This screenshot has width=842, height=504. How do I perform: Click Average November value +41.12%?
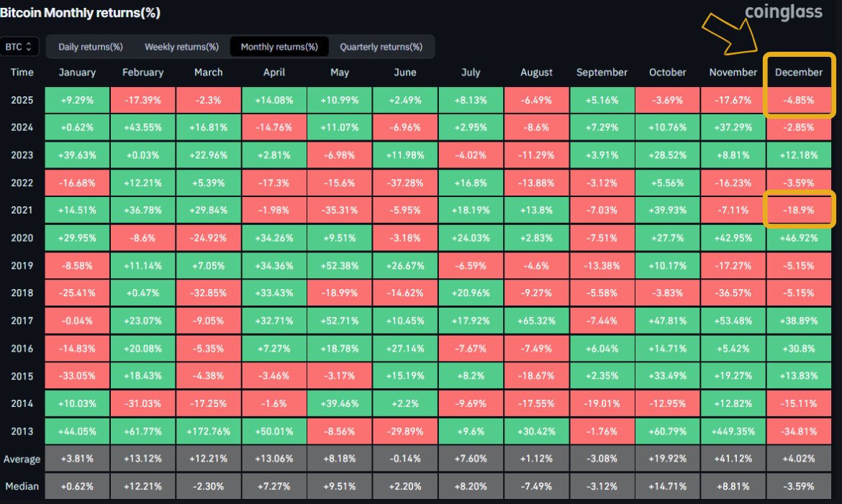[x=733, y=459]
